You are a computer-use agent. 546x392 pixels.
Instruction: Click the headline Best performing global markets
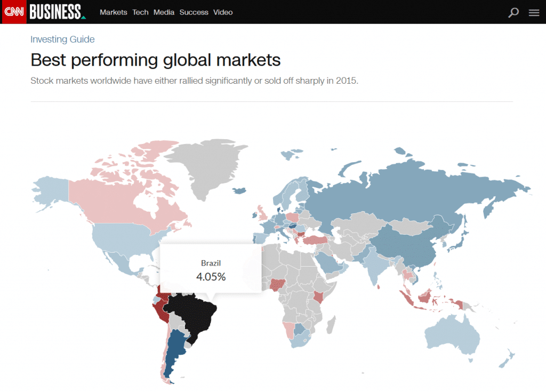[155, 60]
